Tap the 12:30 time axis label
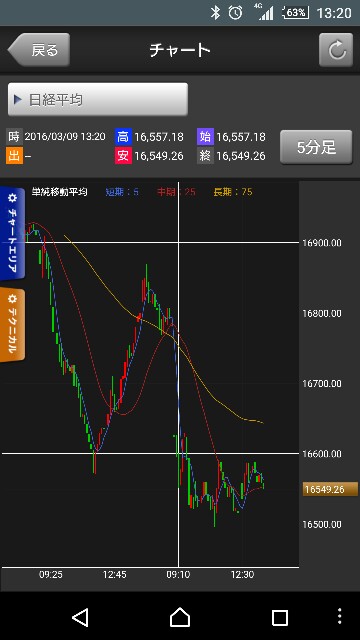This screenshot has height=640, width=360. [242, 575]
